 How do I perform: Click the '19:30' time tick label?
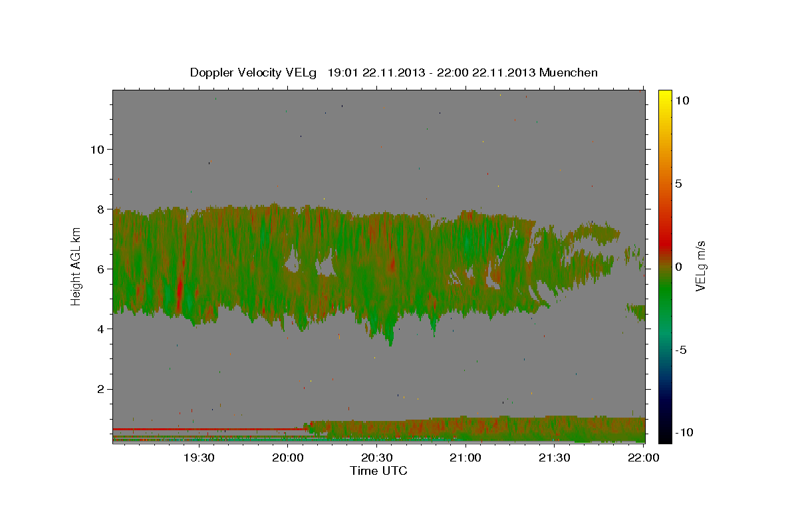point(199,458)
